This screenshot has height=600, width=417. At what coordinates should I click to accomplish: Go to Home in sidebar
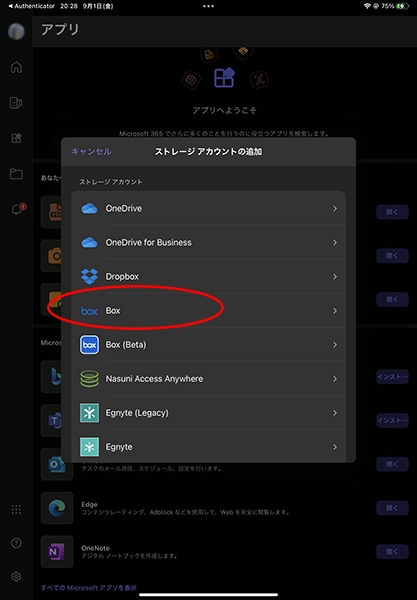coord(16,67)
